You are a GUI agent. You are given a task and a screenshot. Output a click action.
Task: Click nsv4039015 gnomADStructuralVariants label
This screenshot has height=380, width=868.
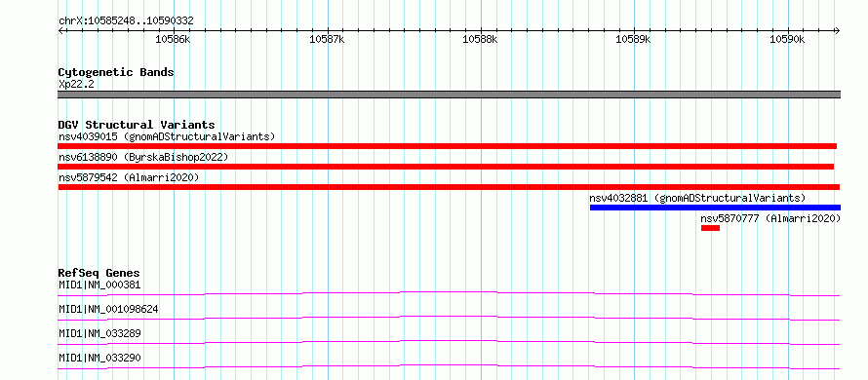tap(167, 136)
